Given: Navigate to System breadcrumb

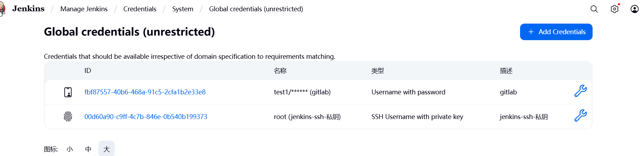Looking at the screenshot, I should pyautogui.click(x=183, y=9).
